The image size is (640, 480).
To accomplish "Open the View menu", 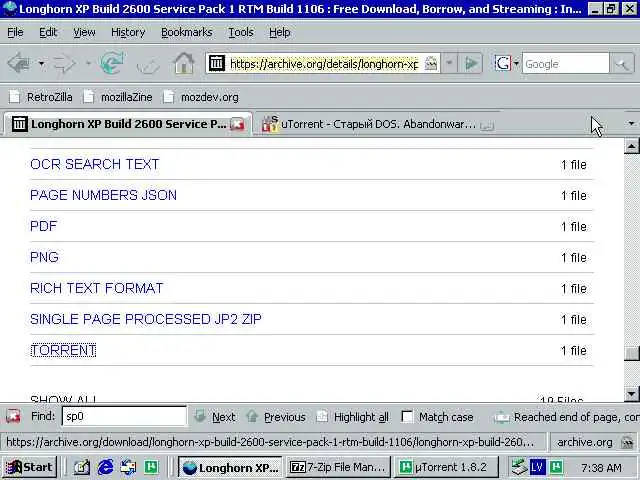I will (x=84, y=32).
